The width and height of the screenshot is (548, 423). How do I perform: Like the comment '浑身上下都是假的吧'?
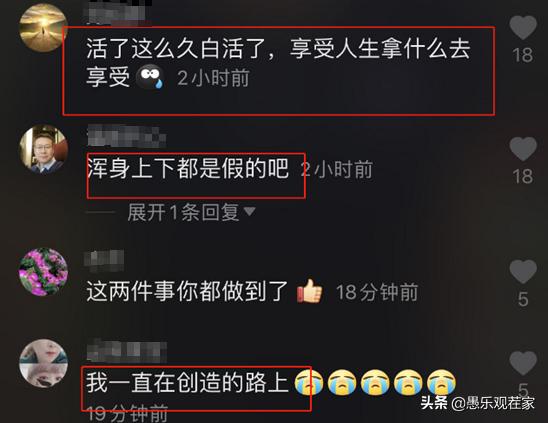[523, 149]
